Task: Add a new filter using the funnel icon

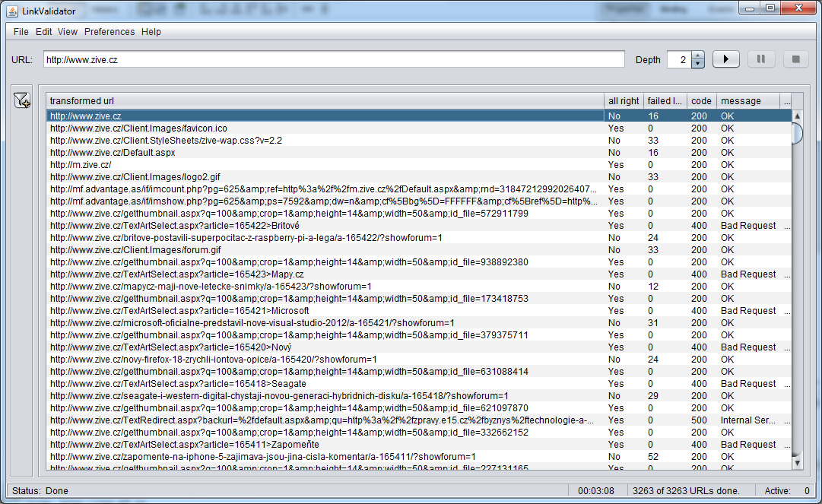Action: pyautogui.click(x=21, y=100)
